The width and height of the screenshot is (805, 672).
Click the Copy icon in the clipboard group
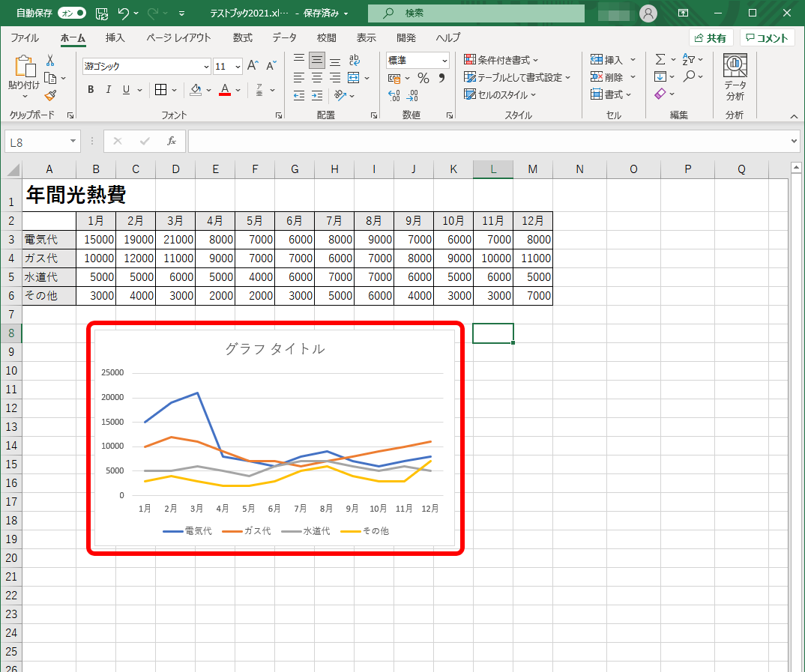pos(50,78)
